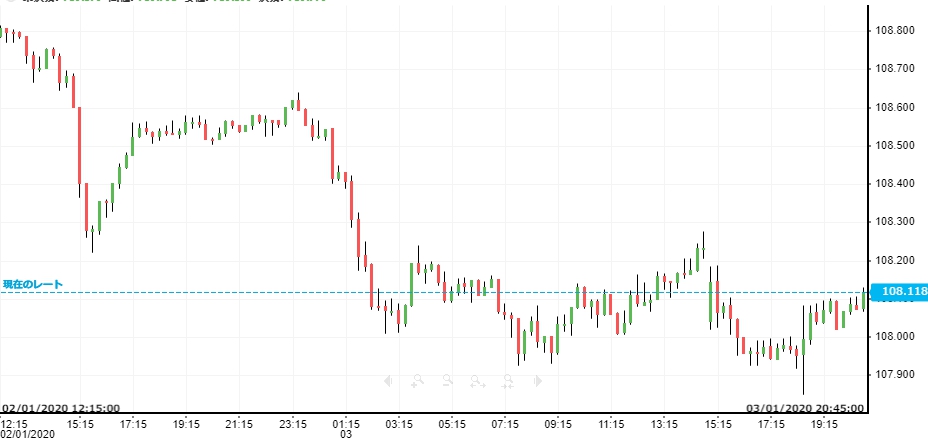Click the 01:15 label above the 03 date marker
928x446 pixels.
coord(346,424)
